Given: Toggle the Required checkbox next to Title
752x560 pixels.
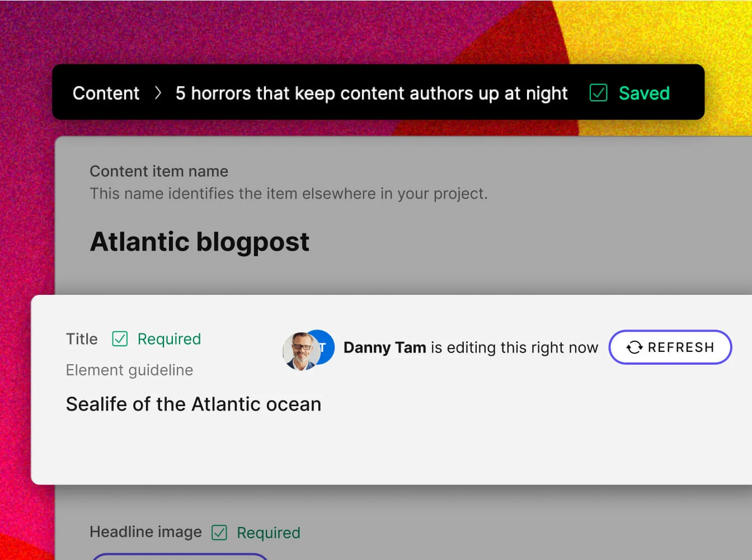Looking at the screenshot, I should pos(120,339).
